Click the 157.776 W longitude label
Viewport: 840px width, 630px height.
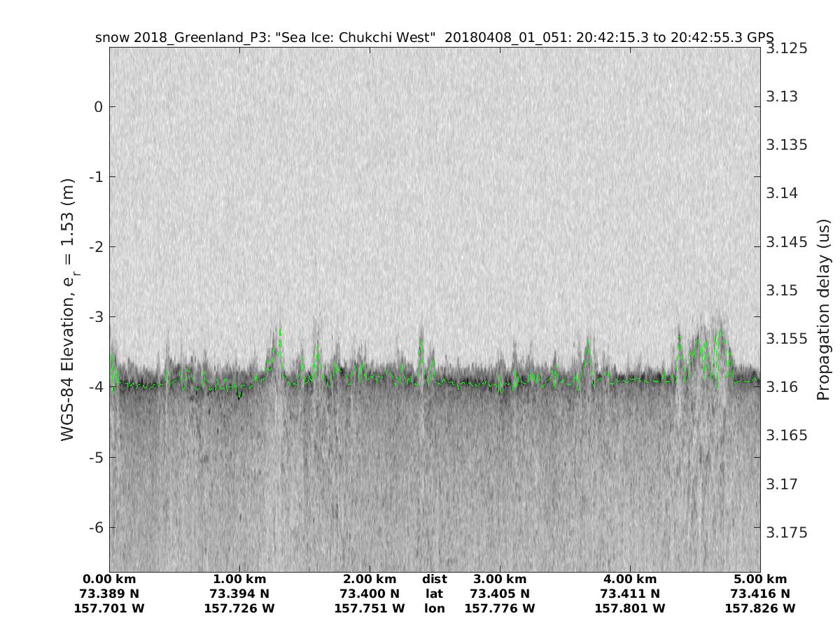(500, 609)
